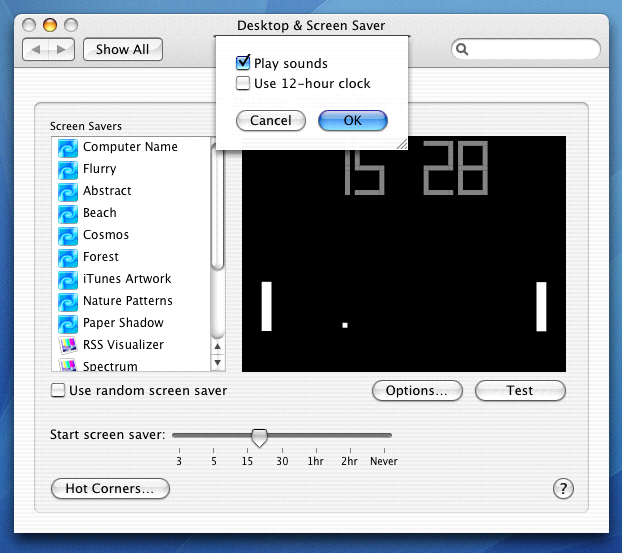Click the screen saver list scrollbar thumb
This screenshot has height=553, width=622.
[217, 206]
